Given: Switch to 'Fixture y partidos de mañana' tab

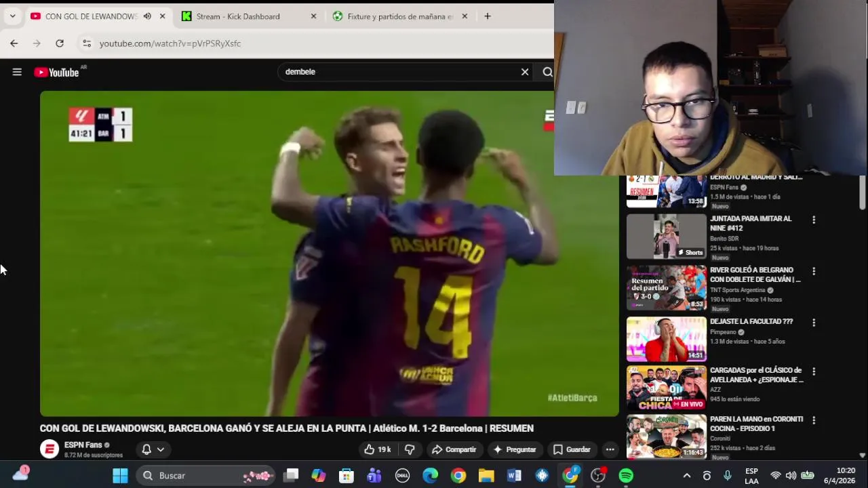Looking at the screenshot, I should [x=400, y=16].
